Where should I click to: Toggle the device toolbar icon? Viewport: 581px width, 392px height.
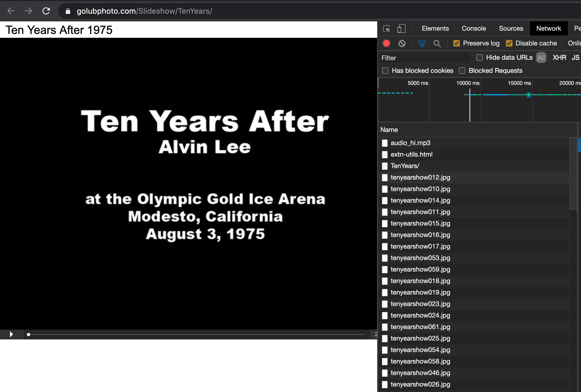click(401, 29)
